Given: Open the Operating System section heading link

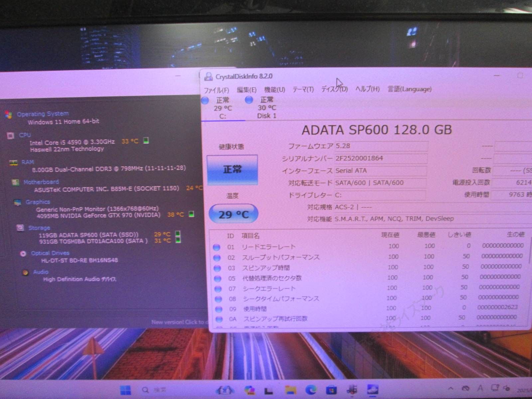Looking at the screenshot, I should (x=43, y=114).
